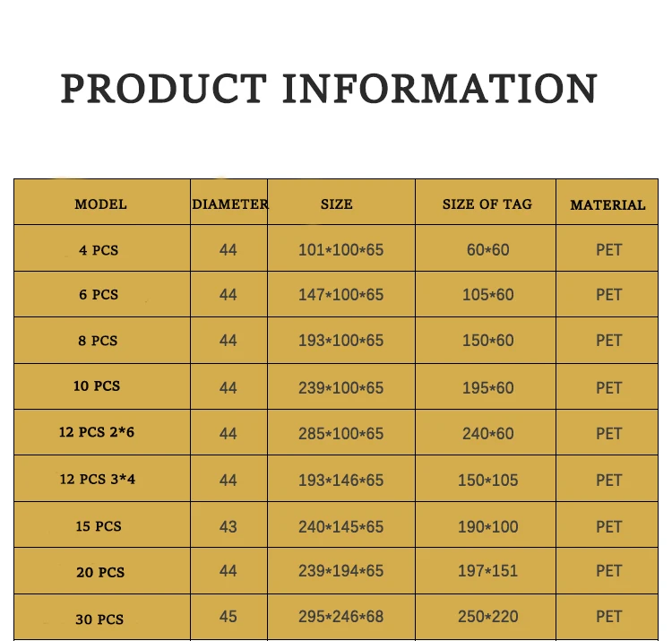672x641 pixels.
Task: Select the DIAMETER column header
Action: [x=229, y=204]
